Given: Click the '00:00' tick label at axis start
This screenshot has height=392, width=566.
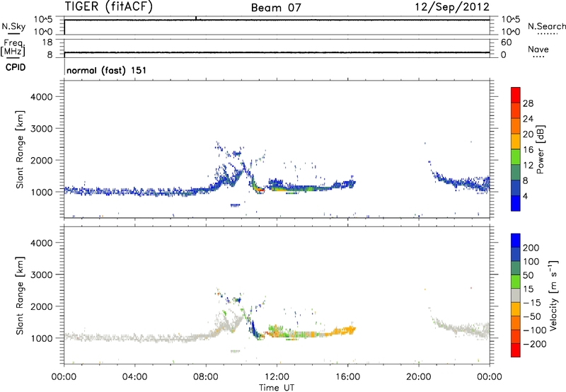Looking at the screenshot, I should click(64, 377).
